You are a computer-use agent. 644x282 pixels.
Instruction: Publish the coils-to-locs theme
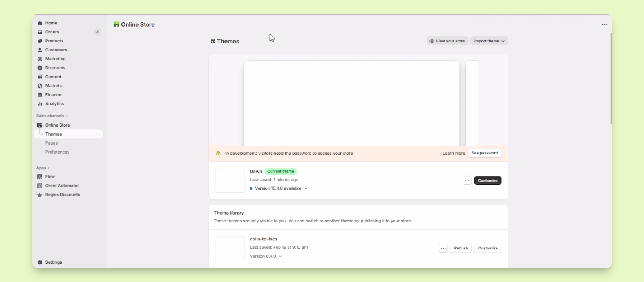[461, 248]
